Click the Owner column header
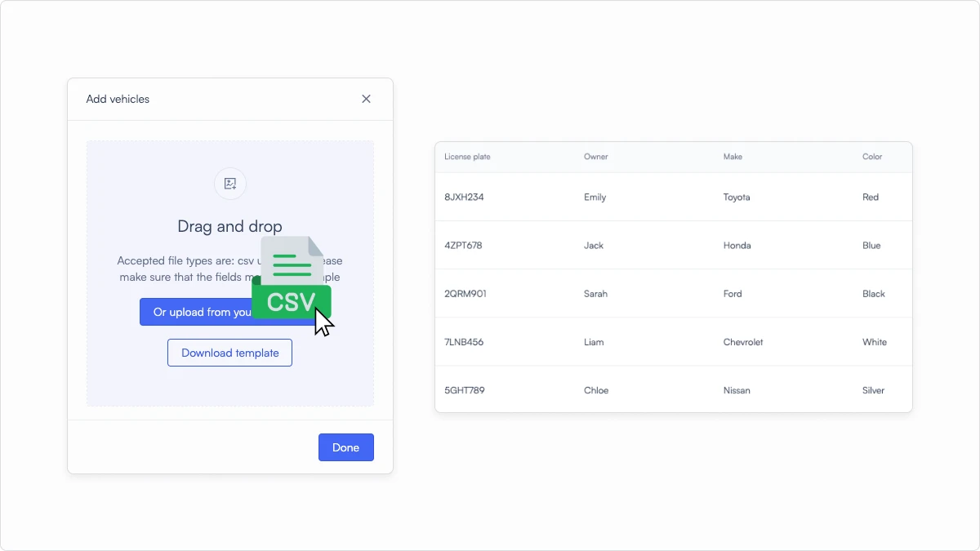 click(x=596, y=157)
